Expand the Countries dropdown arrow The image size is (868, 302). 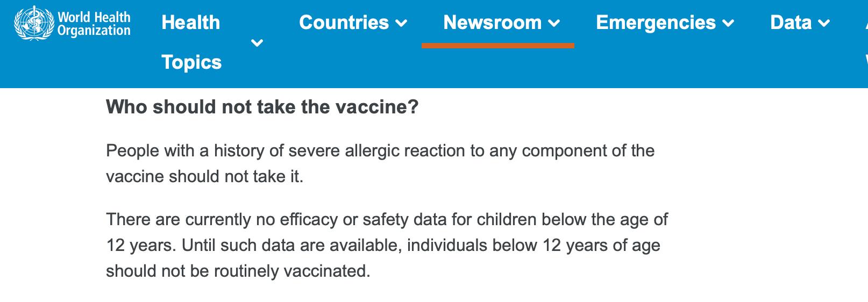401,23
